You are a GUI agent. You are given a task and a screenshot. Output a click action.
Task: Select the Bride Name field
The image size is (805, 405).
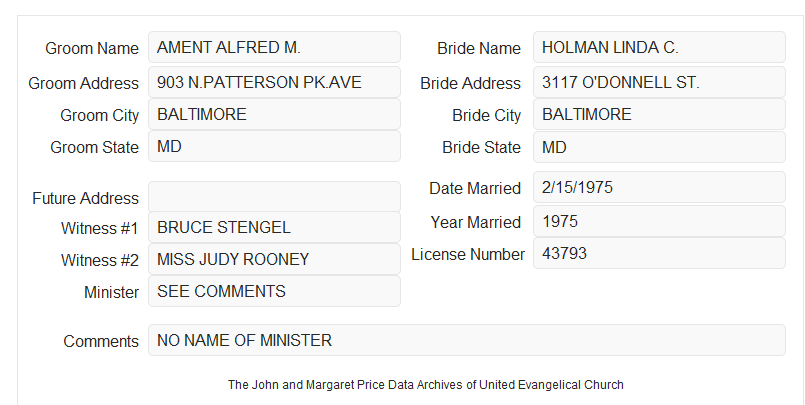tap(659, 47)
